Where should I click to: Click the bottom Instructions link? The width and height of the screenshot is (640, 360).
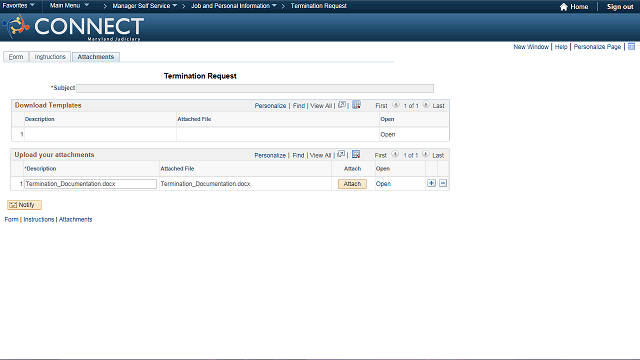pos(39,220)
